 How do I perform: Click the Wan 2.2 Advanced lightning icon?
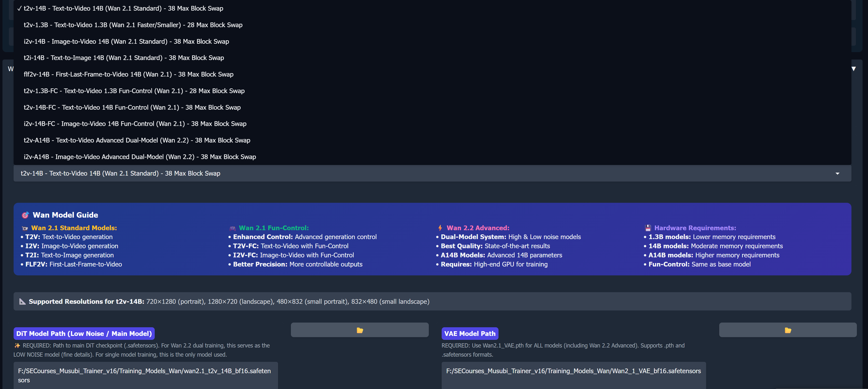(440, 228)
